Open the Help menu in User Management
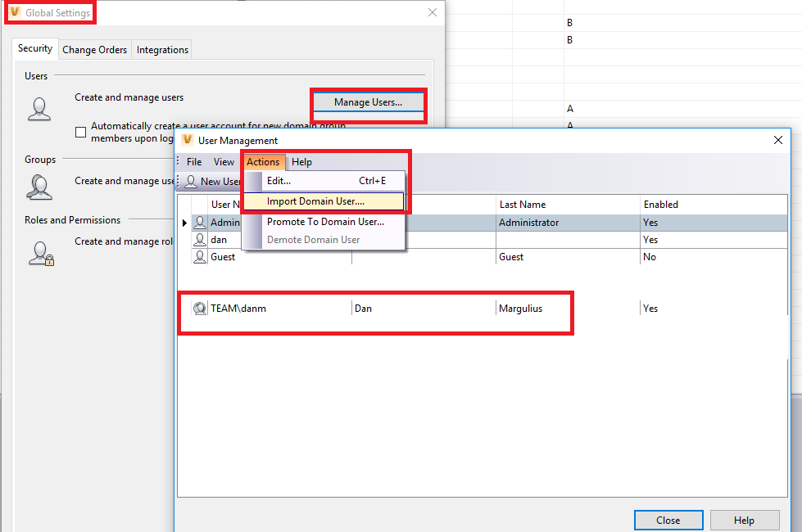This screenshot has width=802, height=532. pos(301,162)
